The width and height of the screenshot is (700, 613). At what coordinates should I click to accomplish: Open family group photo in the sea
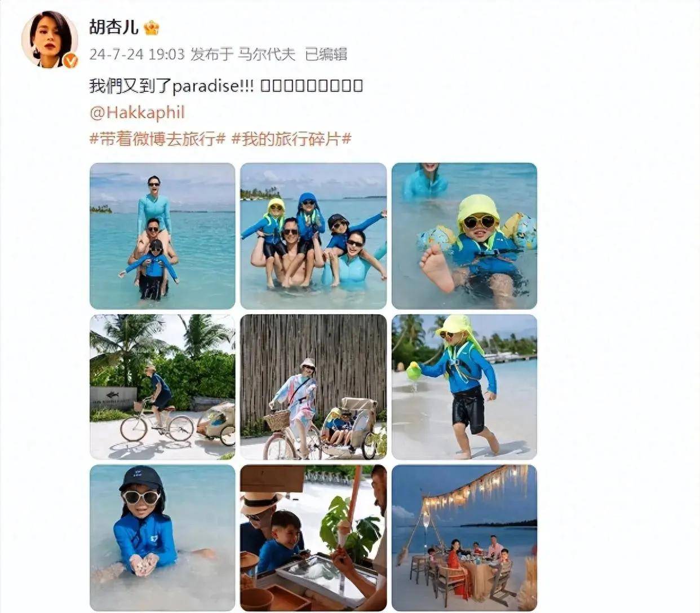click(313, 236)
